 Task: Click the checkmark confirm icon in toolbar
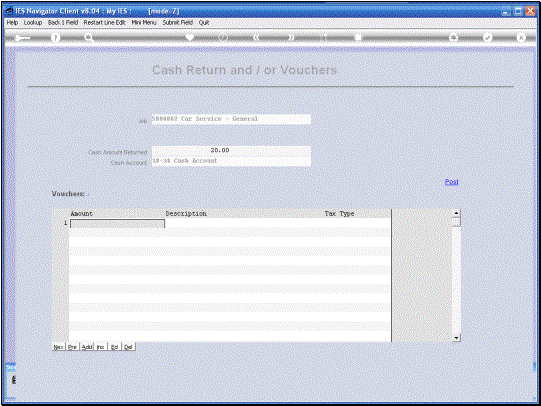488,38
